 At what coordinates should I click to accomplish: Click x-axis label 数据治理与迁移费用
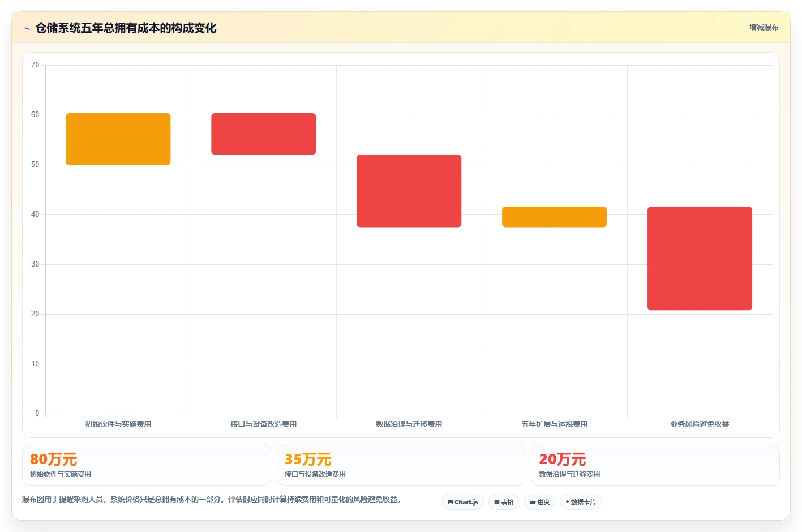(x=409, y=424)
